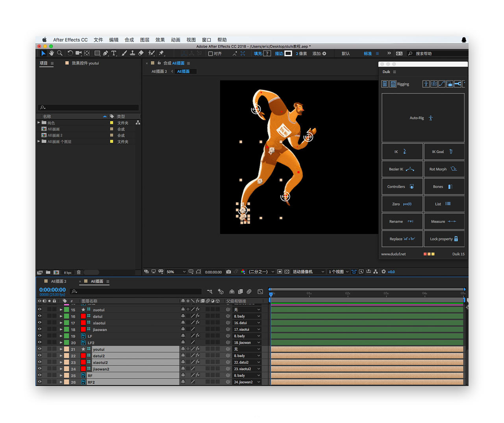Open parent dropdown for datui2 layer
The height and width of the screenshot is (423, 504).
pyautogui.click(x=246, y=356)
